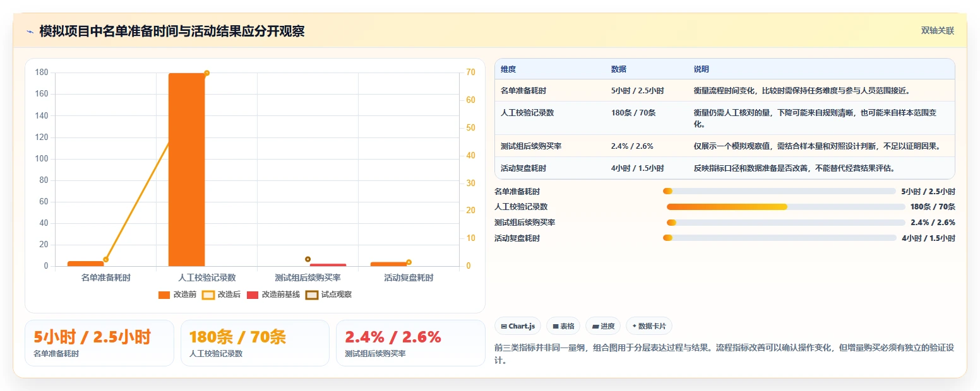The width and height of the screenshot is (980, 391).
Task: Click description 衡量流程时间变化
Action: pyautogui.click(x=802, y=91)
